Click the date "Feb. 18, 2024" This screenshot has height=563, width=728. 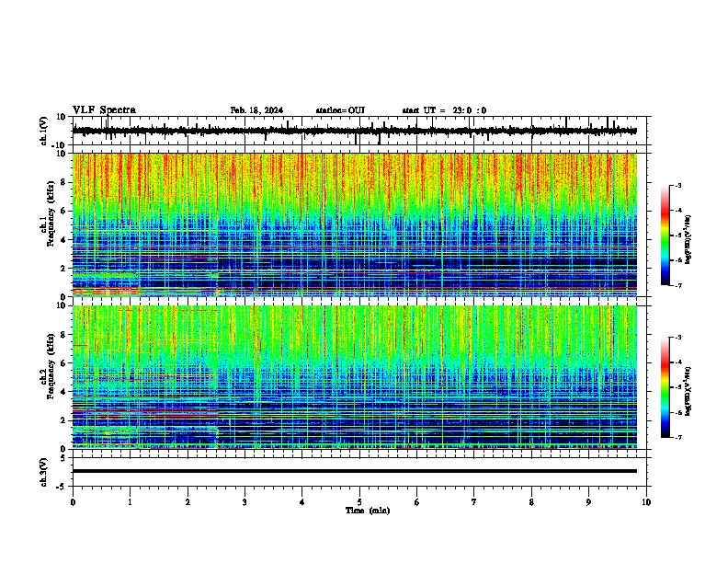pyautogui.click(x=256, y=110)
